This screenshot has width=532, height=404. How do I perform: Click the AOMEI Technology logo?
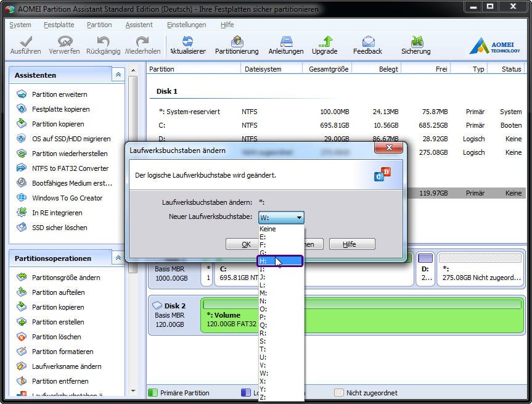(x=494, y=46)
